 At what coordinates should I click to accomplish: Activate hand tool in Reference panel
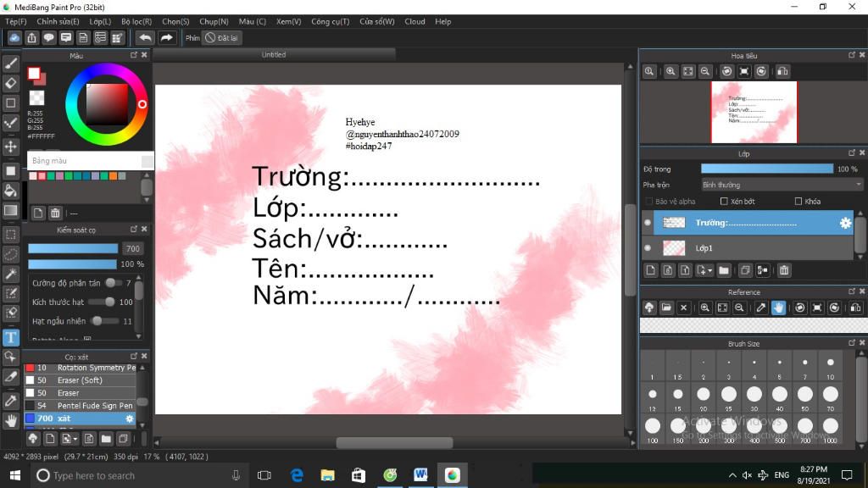click(x=778, y=308)
